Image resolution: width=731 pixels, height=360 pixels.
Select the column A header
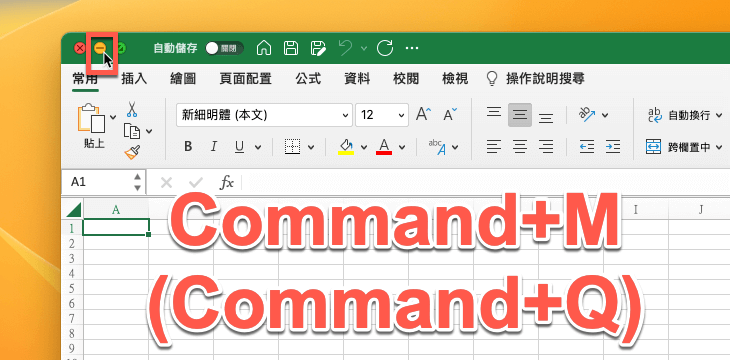click(x=116, y=210)
